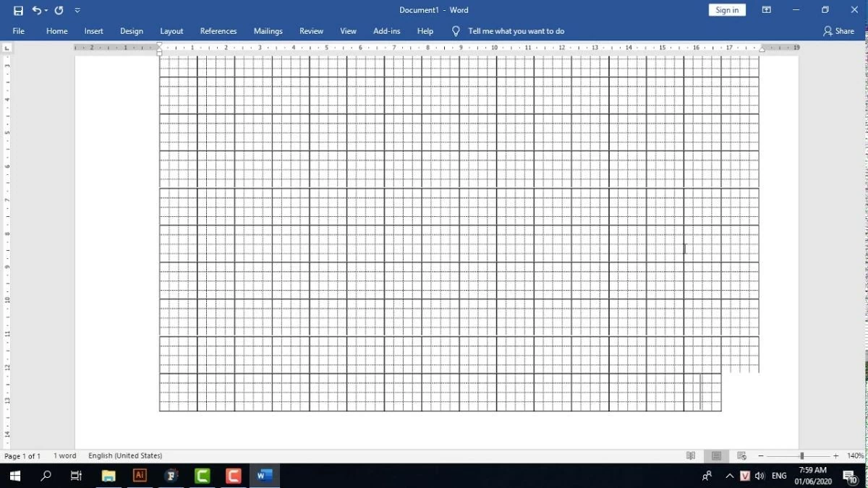This screenshot has height=488, width=868.
Task: Click the 140% zoom level indicator
Action: (855, 456)
